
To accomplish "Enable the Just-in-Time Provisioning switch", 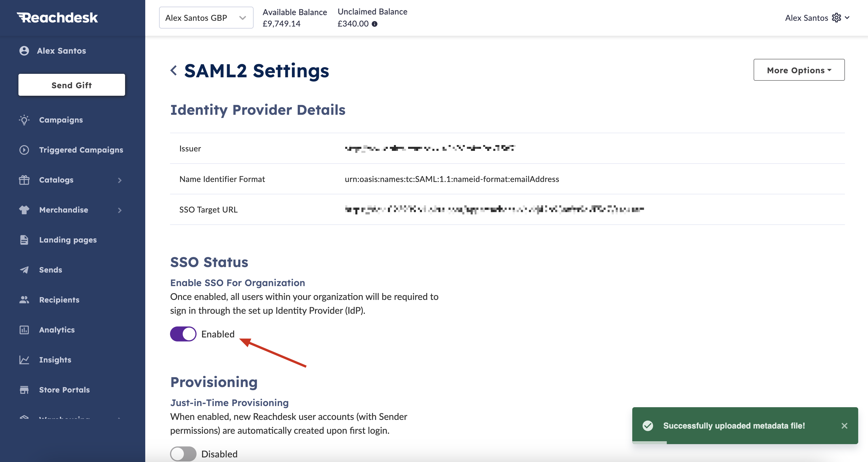I will tap(183, 454).
